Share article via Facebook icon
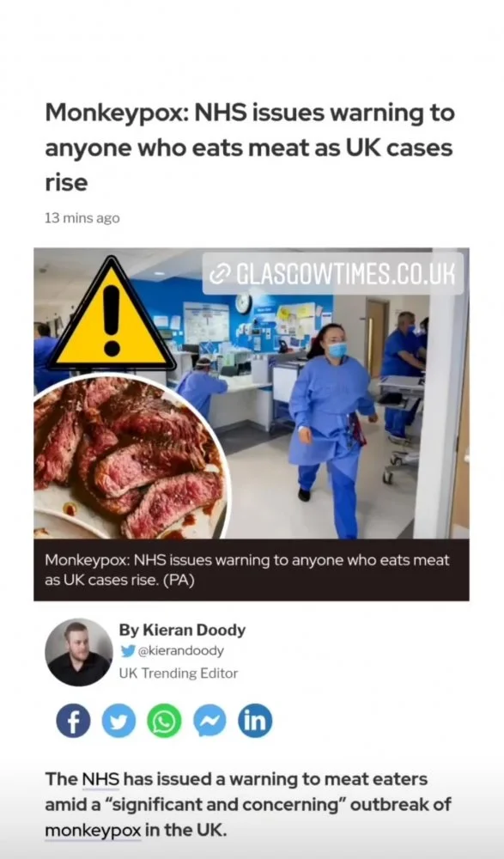This screenshot has width=504, height=859. click(x=73, y=721)
